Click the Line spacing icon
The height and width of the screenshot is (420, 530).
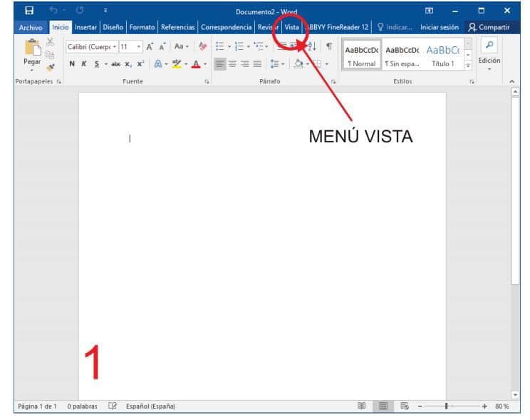tap(274, 63)
